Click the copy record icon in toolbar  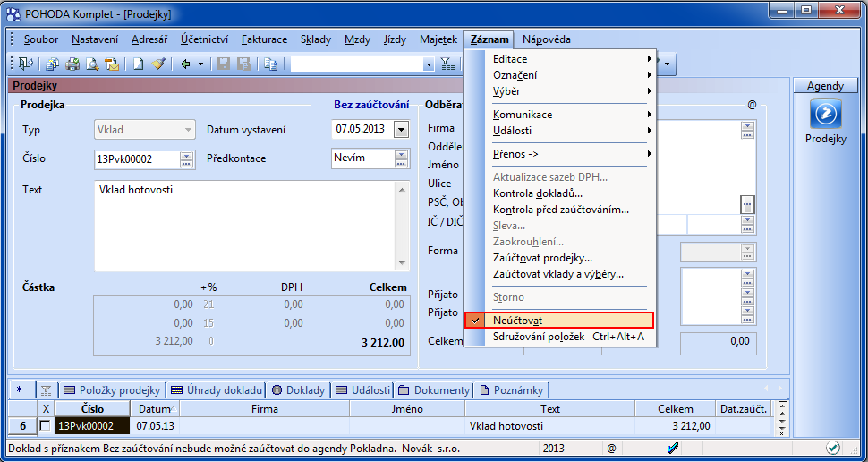[x=271, y=64]
